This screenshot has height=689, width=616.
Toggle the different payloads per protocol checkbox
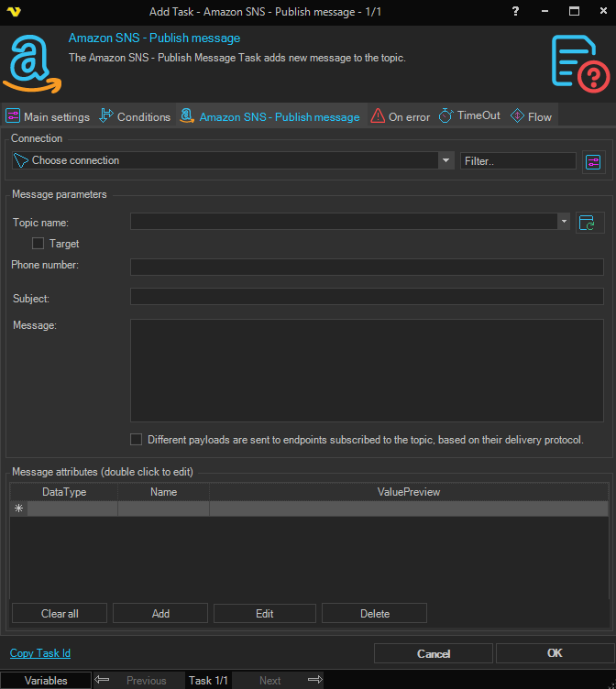click(137, 440)
